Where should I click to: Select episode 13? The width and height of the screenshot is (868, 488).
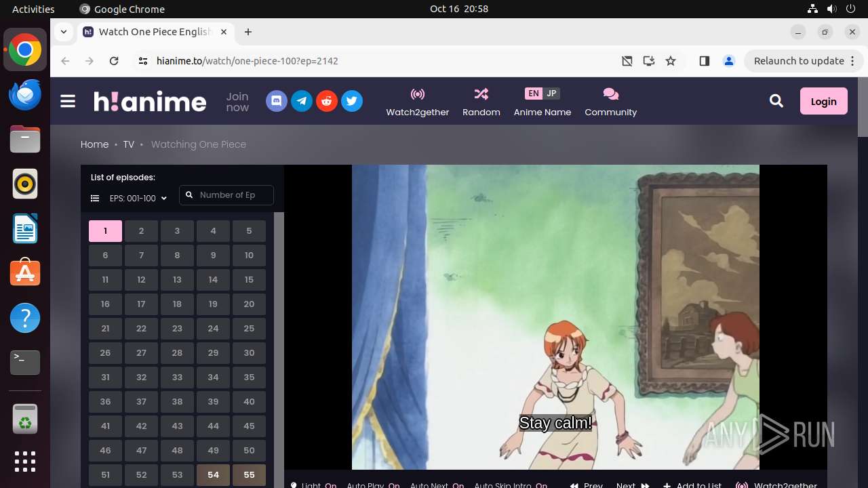[177, 280]
